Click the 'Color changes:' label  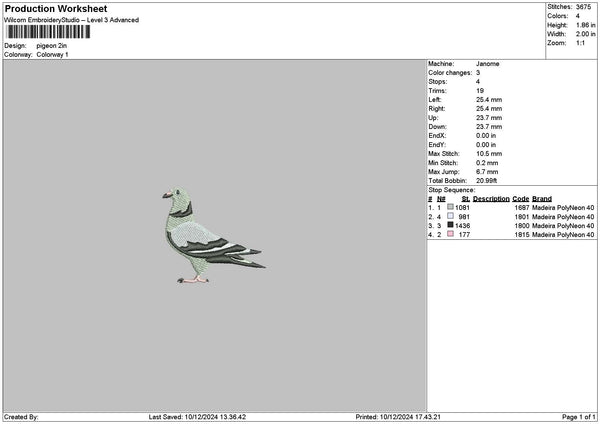[x=450, y=73]
